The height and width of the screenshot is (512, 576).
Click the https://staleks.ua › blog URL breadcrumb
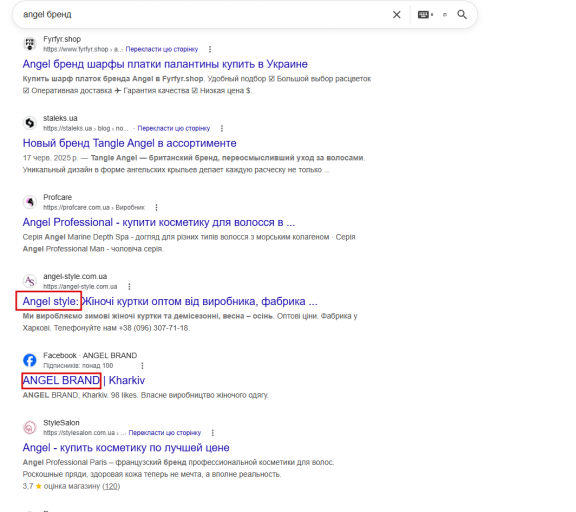click(x=86, y=128)
